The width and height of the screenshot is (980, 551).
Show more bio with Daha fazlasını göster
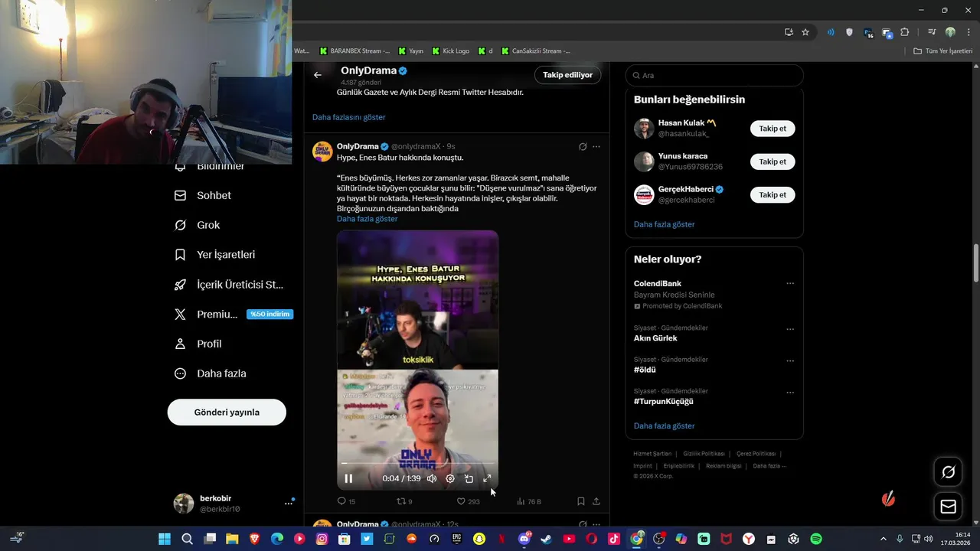point(349,117)
